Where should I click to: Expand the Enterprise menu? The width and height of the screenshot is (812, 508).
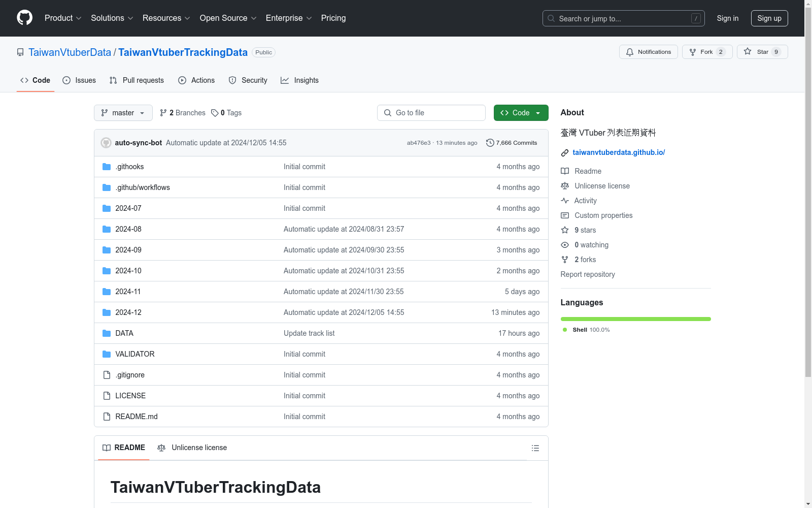click(x=289, y=18)
